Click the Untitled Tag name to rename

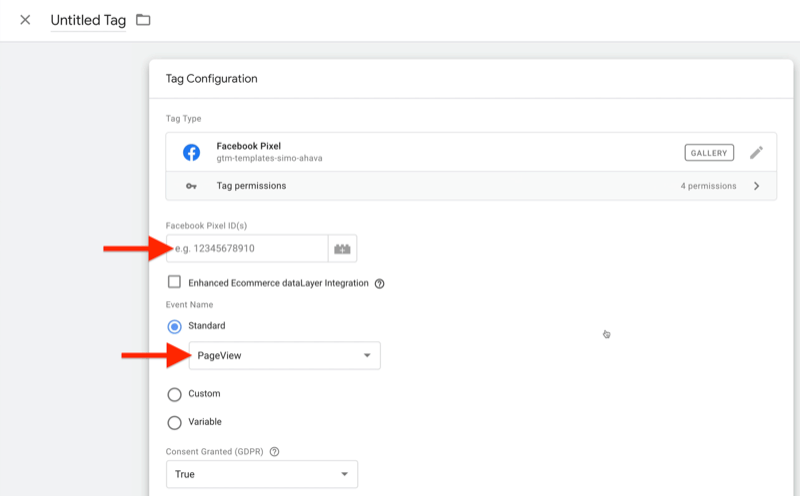pos(89,20)
